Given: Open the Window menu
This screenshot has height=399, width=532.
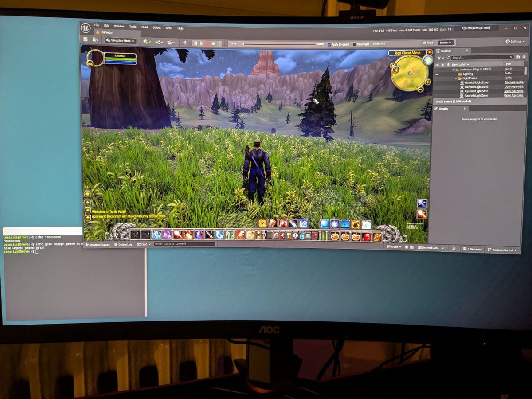Looking at the screenshot, I should coord(119,26).
